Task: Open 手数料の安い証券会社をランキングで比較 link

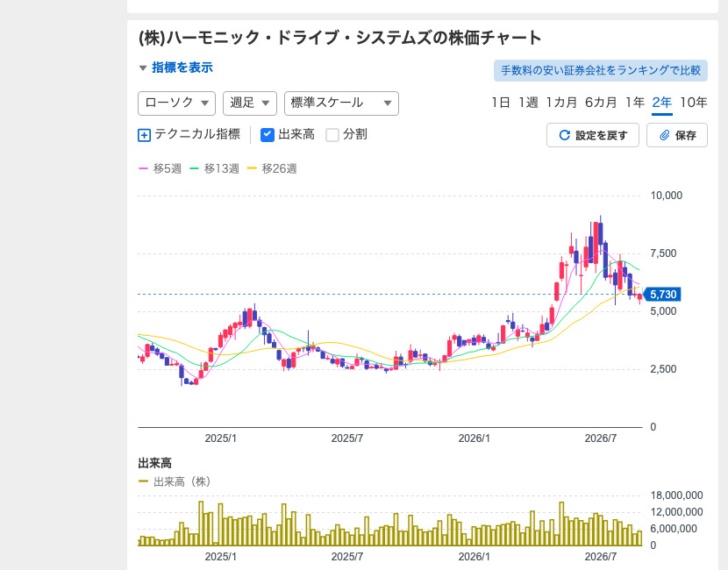Action: [600, 70]
